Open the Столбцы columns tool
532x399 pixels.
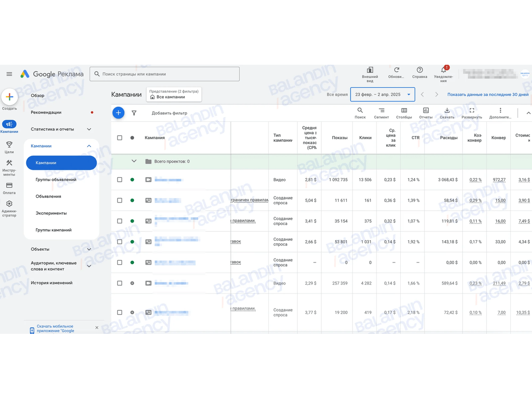(404, 110)
